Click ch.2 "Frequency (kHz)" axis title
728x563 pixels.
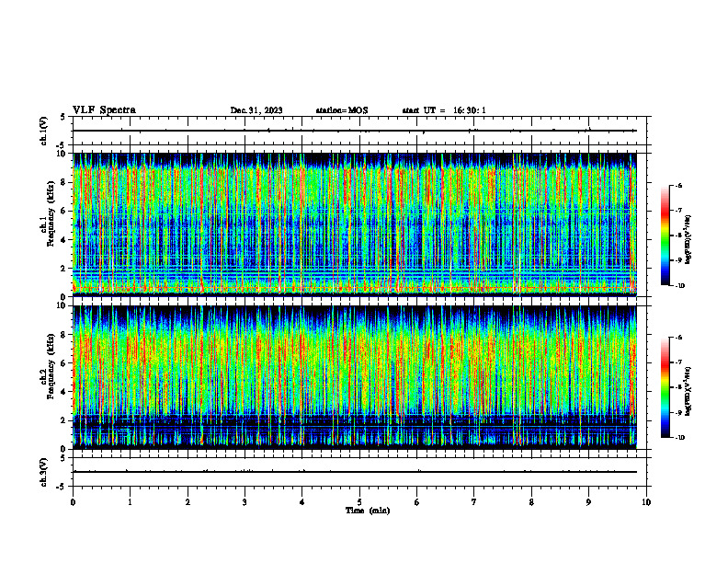click(51, 366)
